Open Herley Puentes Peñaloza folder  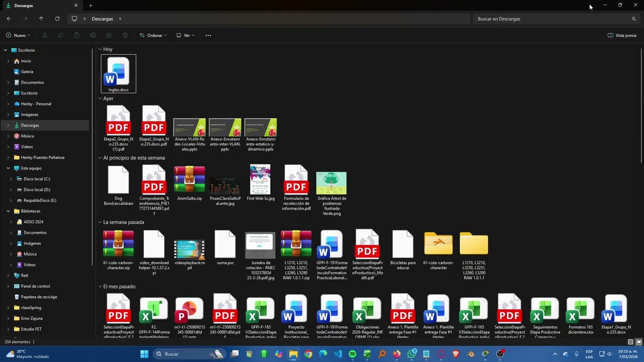(x=42, y=157)
